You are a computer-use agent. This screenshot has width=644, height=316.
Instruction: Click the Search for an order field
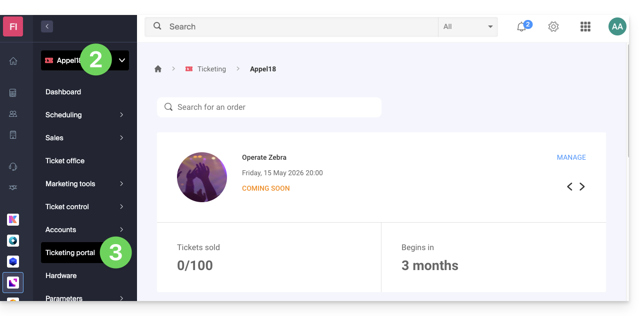(269, 107)
